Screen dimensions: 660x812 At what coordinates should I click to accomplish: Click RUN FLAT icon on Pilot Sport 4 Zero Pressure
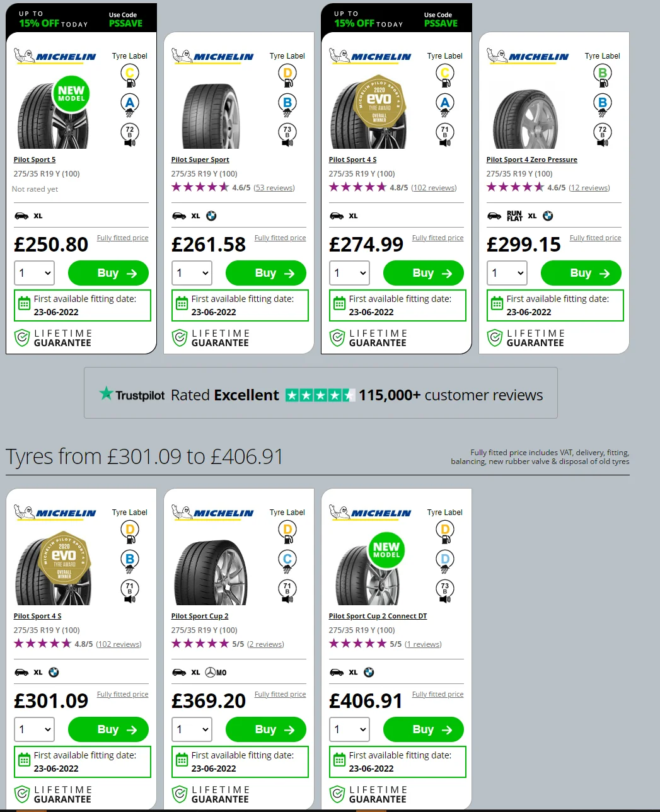pos(514,216)
